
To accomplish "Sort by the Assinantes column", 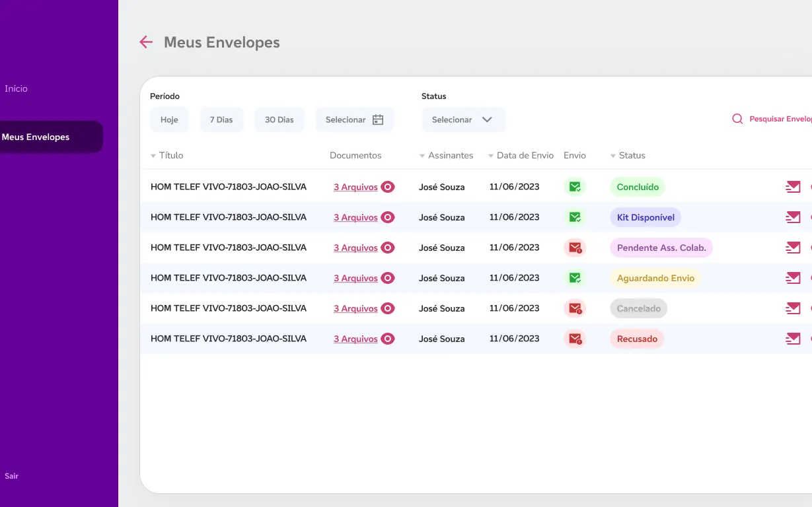I will tap(446, 156).
